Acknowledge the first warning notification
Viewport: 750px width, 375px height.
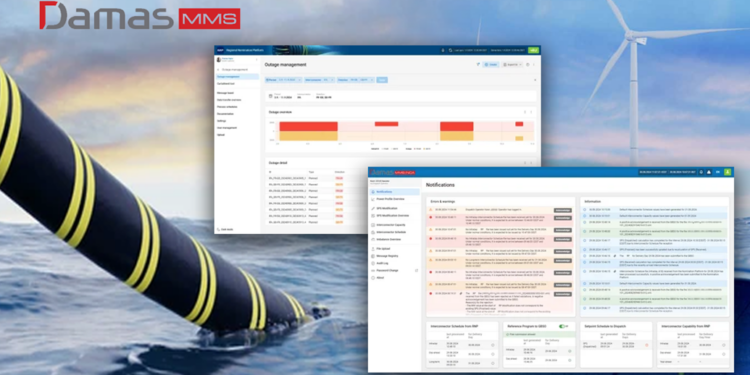click(562, 210)
